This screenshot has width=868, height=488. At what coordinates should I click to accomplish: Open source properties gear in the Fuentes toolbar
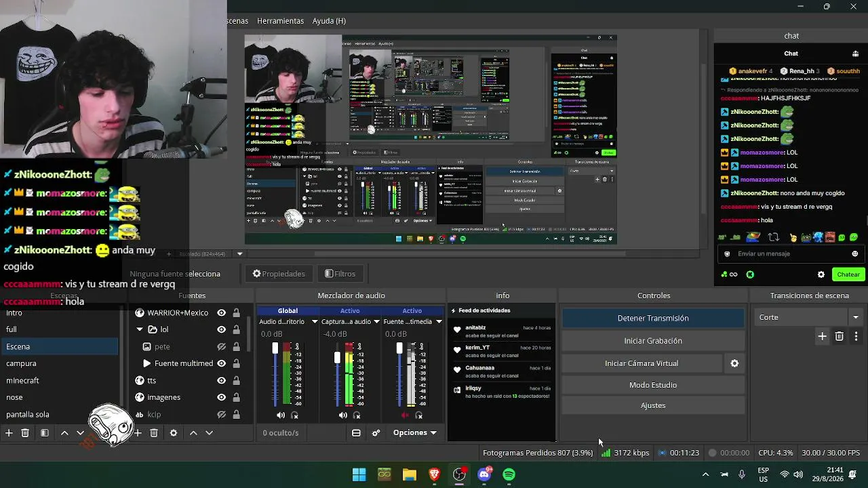[174, 432]
